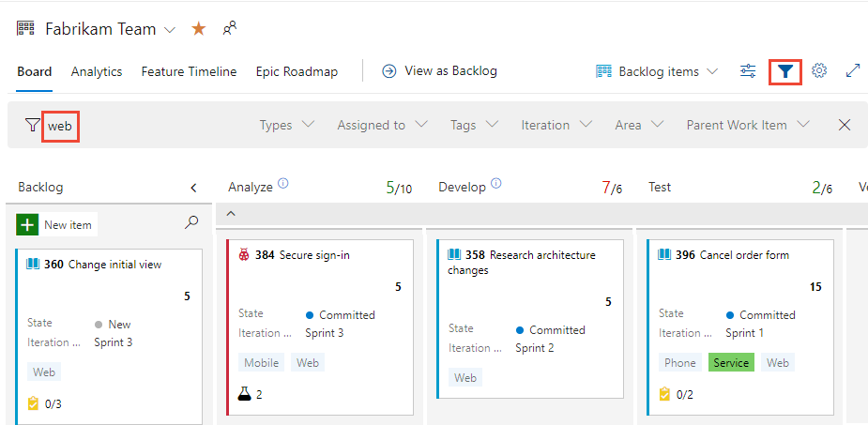The image size is (868, 425).
Task: Click the bug icon on card 384
Action: (244, 255)
